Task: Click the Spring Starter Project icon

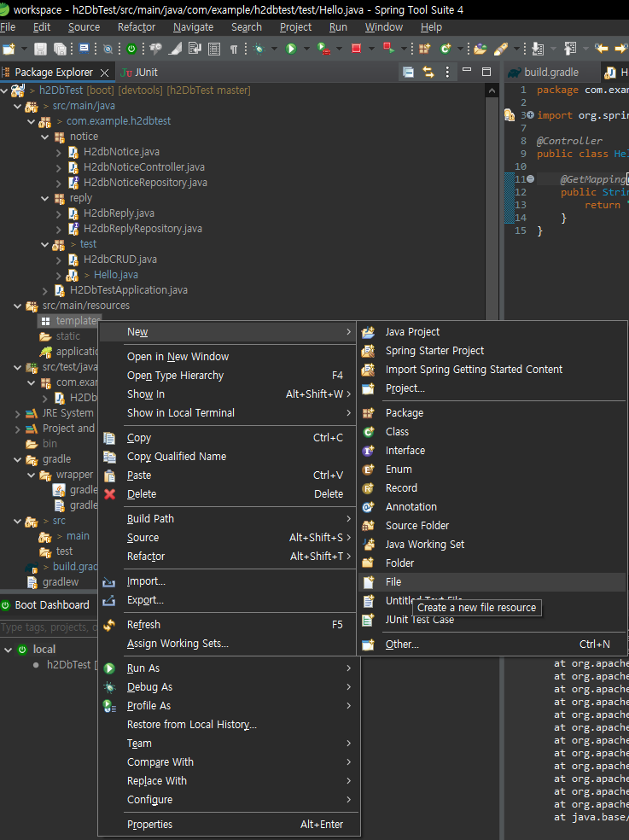Action: (368, 351)
